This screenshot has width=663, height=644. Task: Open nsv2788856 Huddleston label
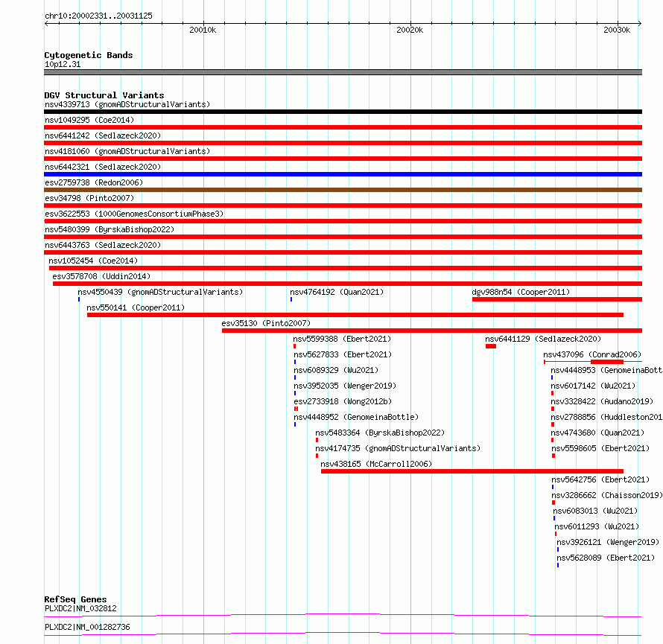point(606,417)
